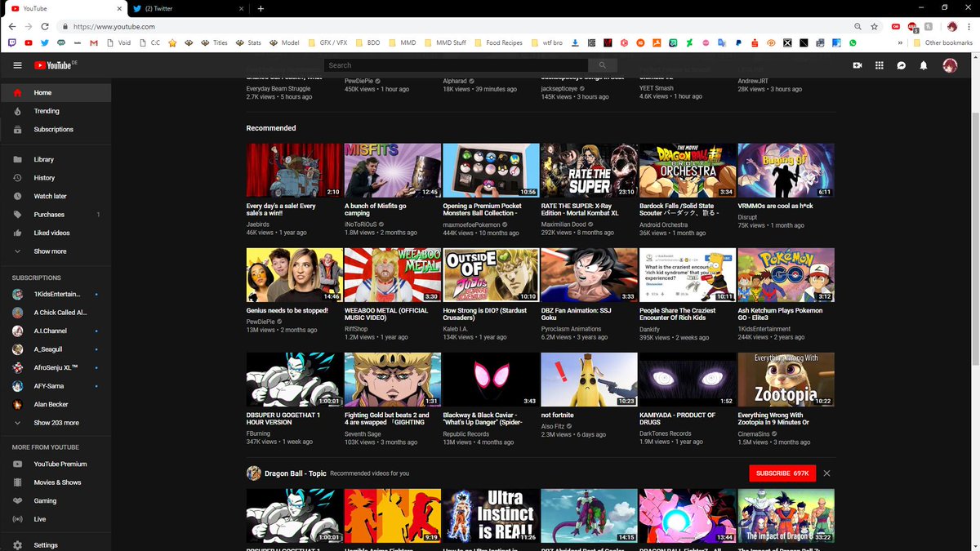The image size is (980, 551).
Task: Click the Purchases tag icon
Action: coord(17,214)
